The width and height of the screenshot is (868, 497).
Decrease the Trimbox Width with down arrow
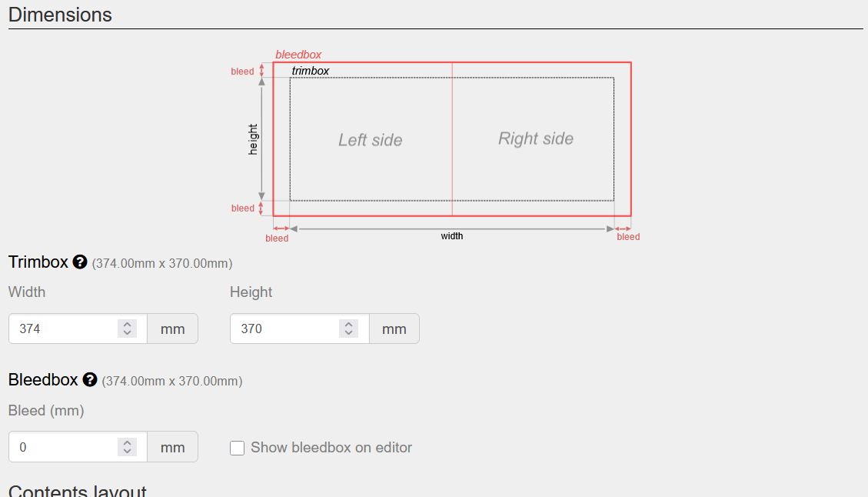pyautogui.click(x=128, y=333)
